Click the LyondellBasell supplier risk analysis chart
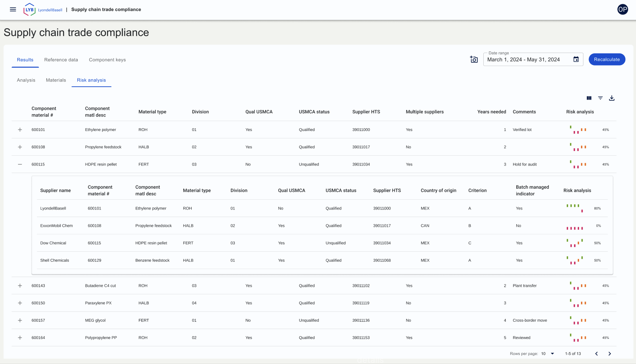 tap(575, 208)
